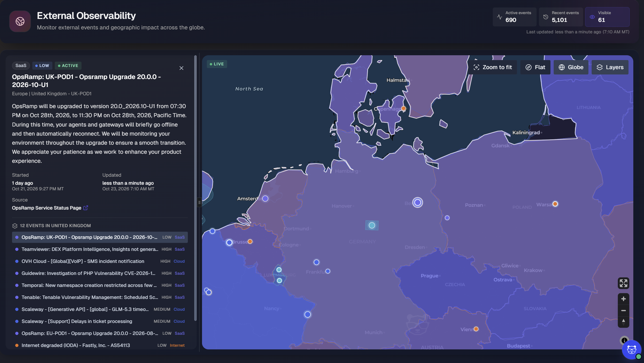644x363 pixels.
Task: Close the OpsRamp event detail panel
Action: (x=181, y=68)
